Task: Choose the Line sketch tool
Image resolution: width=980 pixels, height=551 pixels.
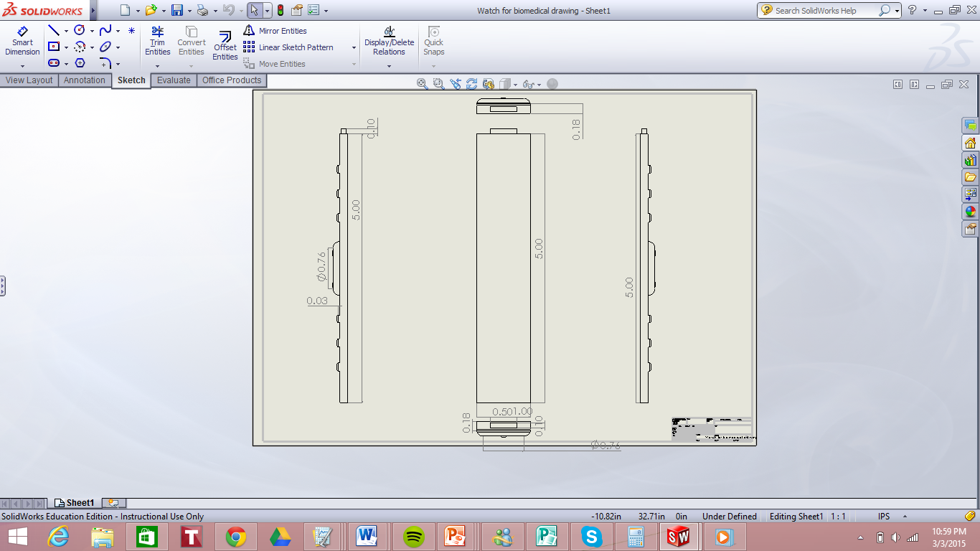Action: click(x=54, y=30)
